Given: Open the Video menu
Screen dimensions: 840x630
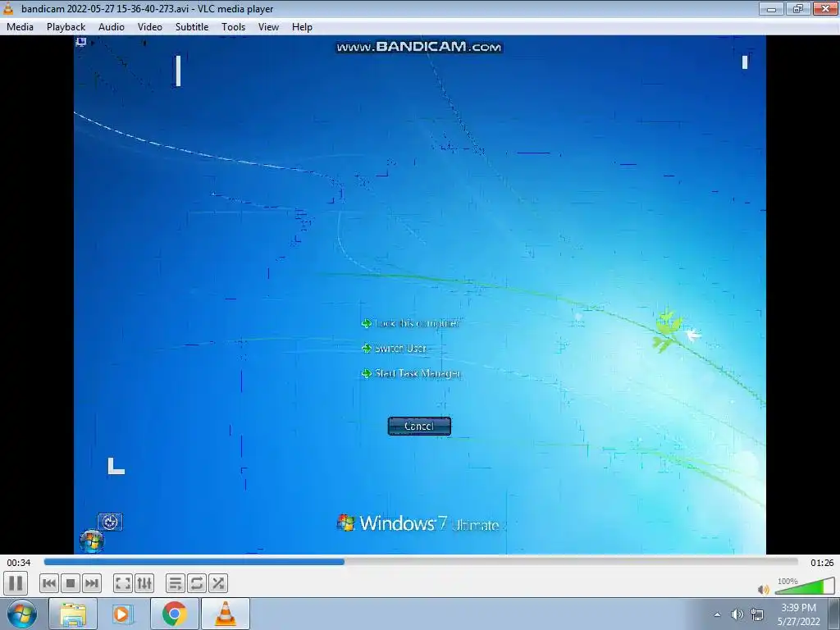Looking at the screenshot, I should 150,27.
